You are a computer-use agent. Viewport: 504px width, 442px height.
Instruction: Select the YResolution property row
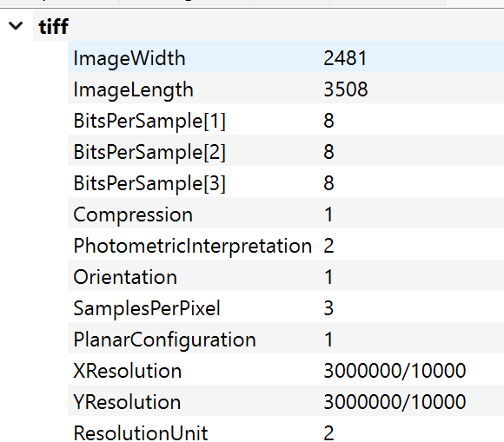pyautogui.click(x=286, y=401)
